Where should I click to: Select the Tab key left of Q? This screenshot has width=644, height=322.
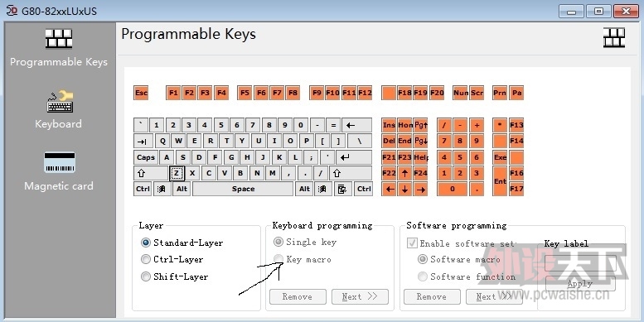coord(143,141)
